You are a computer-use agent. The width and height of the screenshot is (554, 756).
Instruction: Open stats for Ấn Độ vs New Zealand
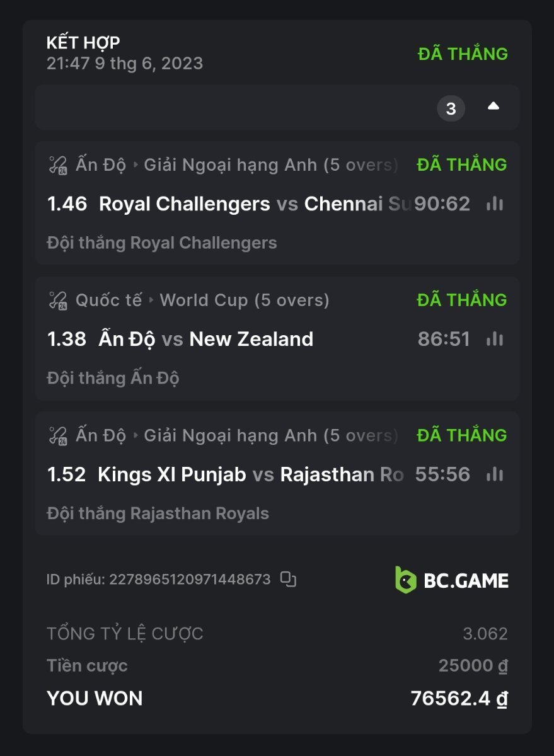pyautogui.click(x=495, y=339)
